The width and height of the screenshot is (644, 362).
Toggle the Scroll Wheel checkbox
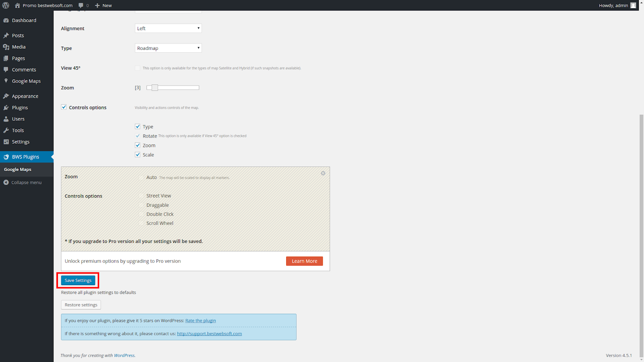coord(141,223)
